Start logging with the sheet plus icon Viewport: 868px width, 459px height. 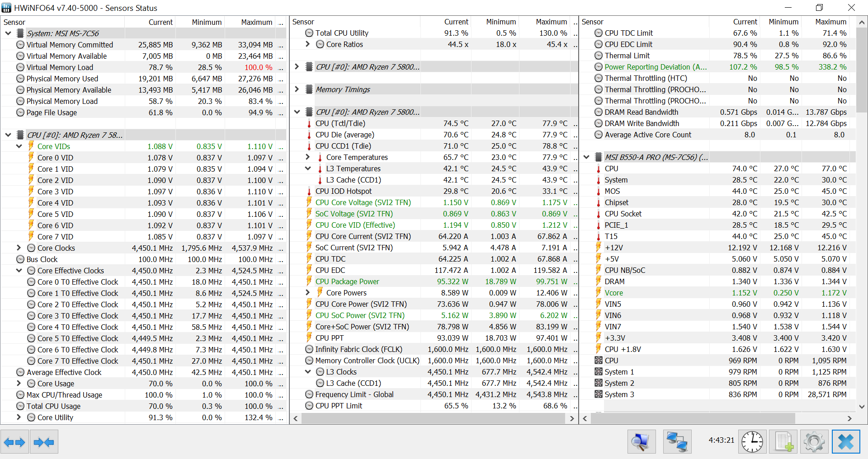pos(784,442)
